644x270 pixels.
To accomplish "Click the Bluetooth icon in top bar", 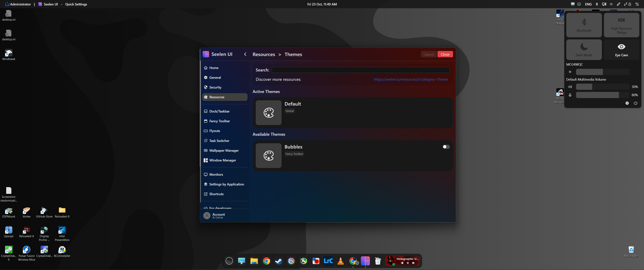I will click(597, 4).
